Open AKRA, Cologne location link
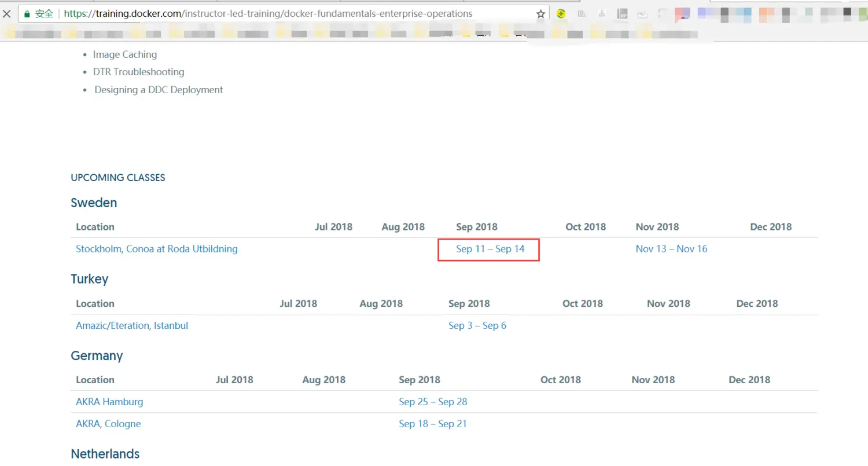868x466 pixels. 108,424
